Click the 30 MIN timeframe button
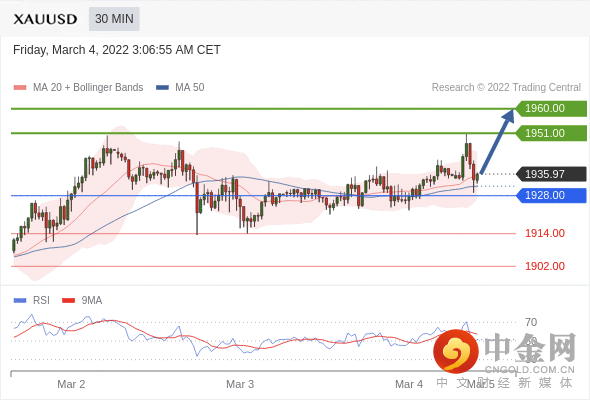Viewport: 590px width, 401px height. pos(114,19)
